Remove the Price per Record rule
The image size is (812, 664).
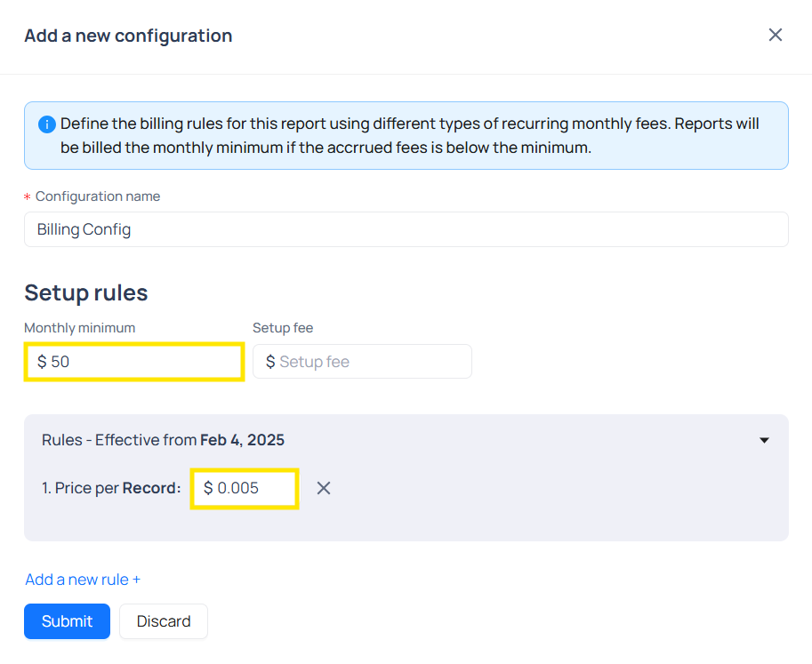pyautogui.click(x=324, y=488)
